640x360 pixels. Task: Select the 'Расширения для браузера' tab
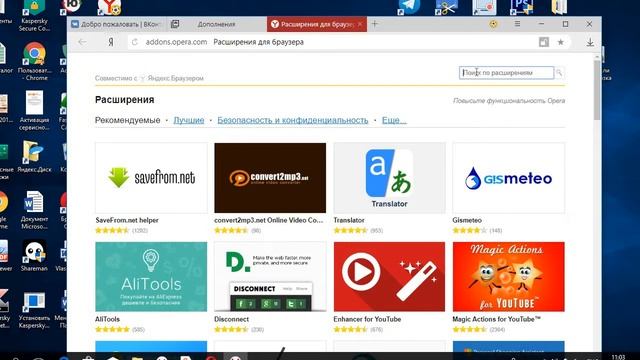pyautogui.click(x=317, y=24)
